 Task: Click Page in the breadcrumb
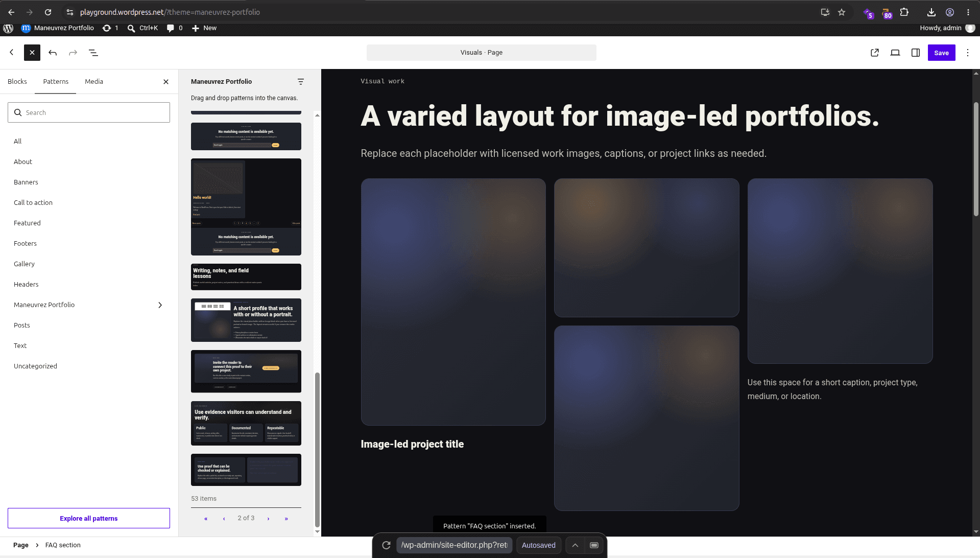pyautogui.click(x=21, y=545)
